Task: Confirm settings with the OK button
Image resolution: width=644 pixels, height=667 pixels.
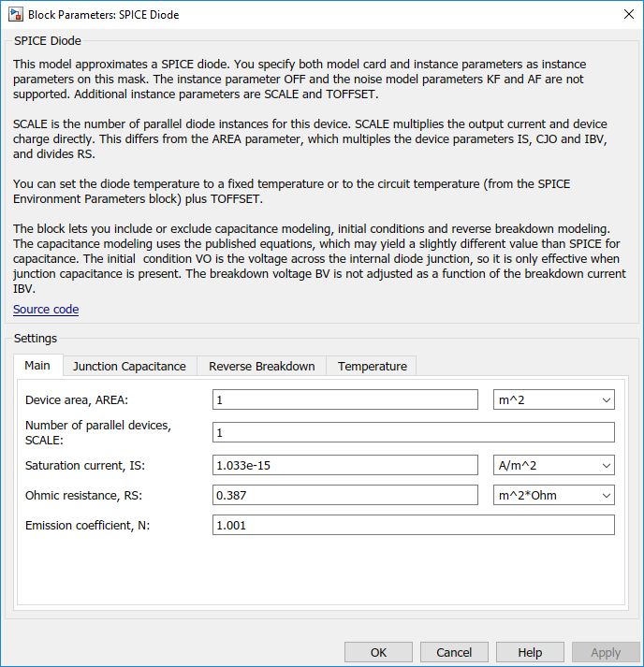Action: [x=378, y=653]
